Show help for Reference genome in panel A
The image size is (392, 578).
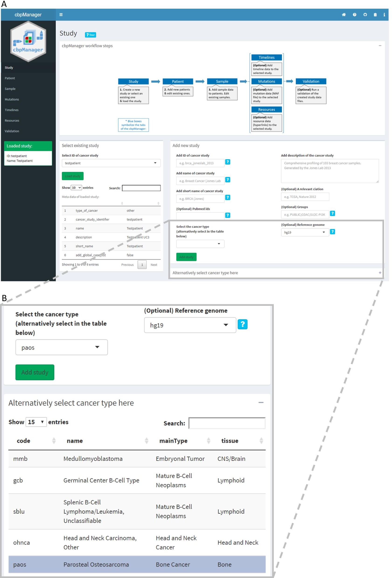coord(332,232)
